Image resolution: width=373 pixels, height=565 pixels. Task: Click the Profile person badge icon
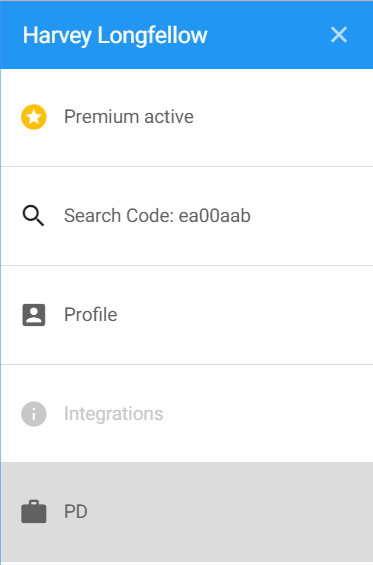pyautogui.click(x=34, y=315)
